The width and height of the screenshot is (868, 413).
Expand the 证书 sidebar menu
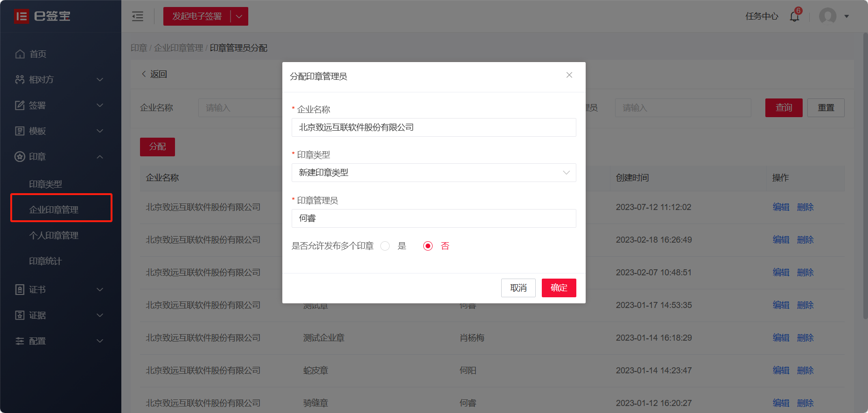59,290
